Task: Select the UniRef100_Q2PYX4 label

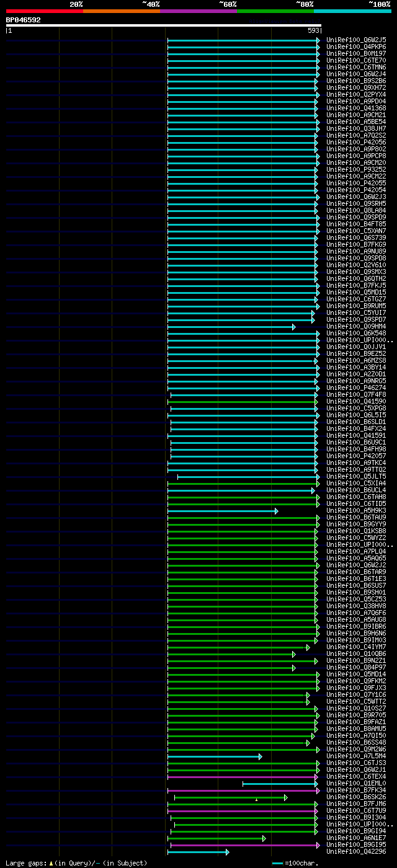Action: pyautogui.click(x=356, y=94)
